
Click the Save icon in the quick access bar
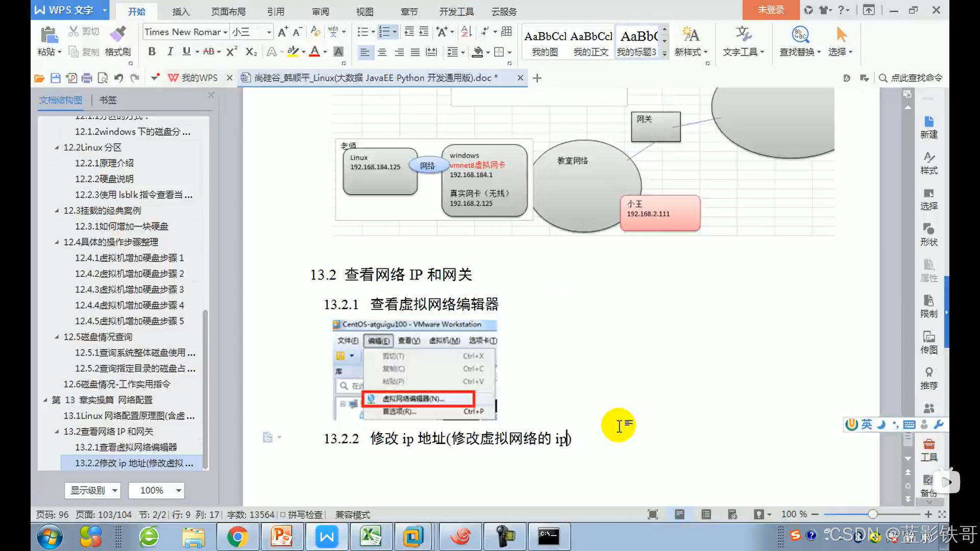point(56,78)
